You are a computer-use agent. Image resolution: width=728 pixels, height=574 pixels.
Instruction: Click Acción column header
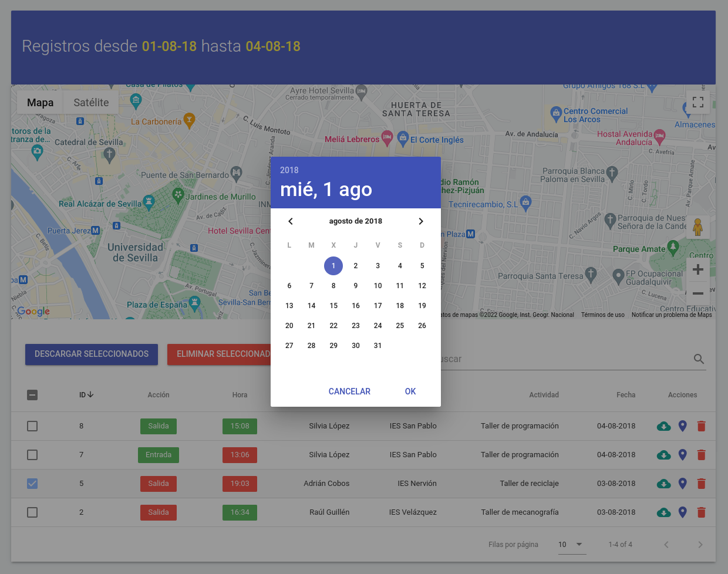point(159,395)
